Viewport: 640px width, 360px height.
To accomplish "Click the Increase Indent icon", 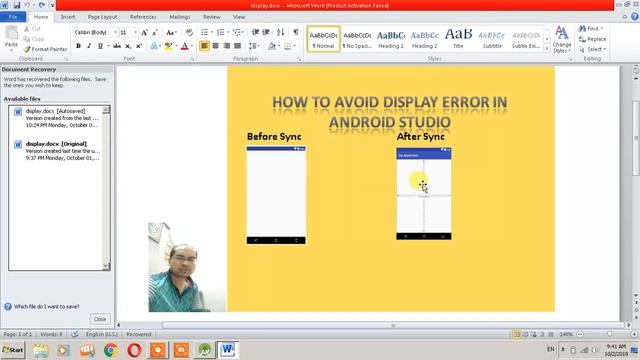I will (x=266, y=32).
